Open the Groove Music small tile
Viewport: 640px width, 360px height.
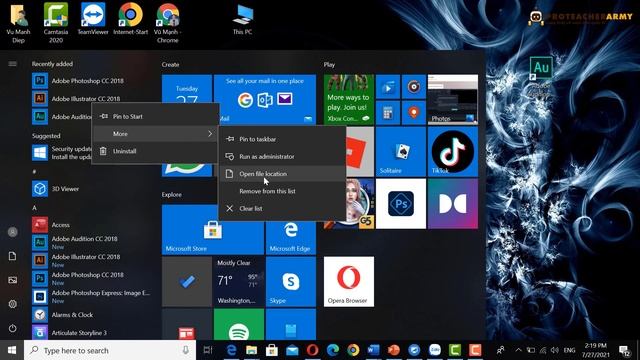(413, 87)
